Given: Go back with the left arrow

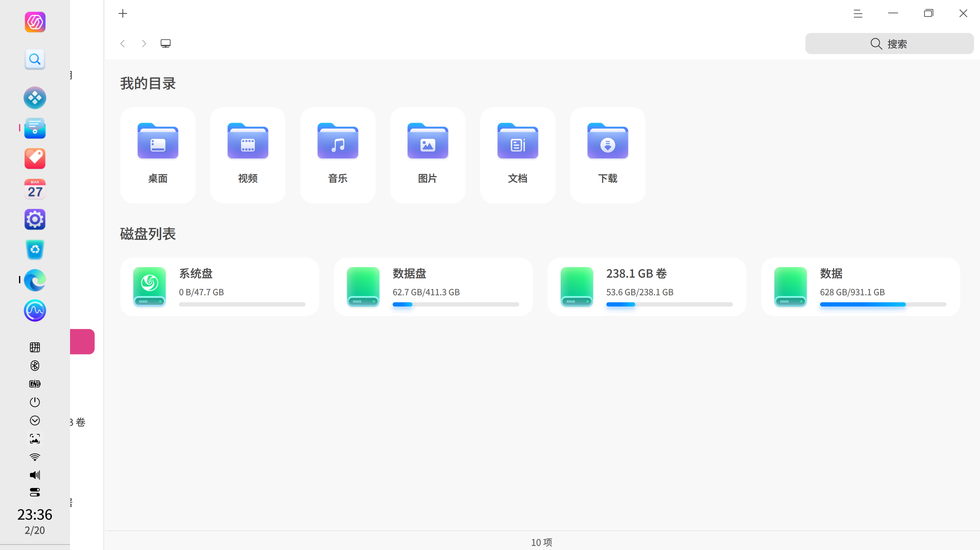Looking at the screenshot, I should 122,43.
